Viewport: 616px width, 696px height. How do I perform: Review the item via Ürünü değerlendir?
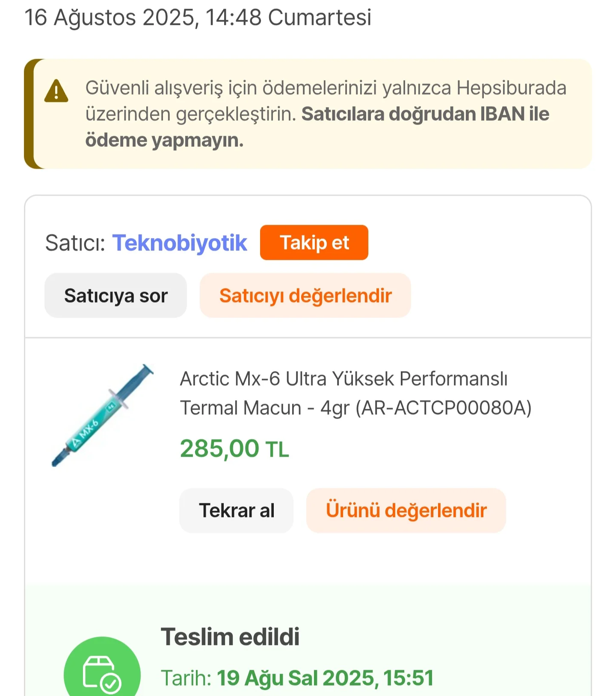pyautogui.click(x=406, y=510)
